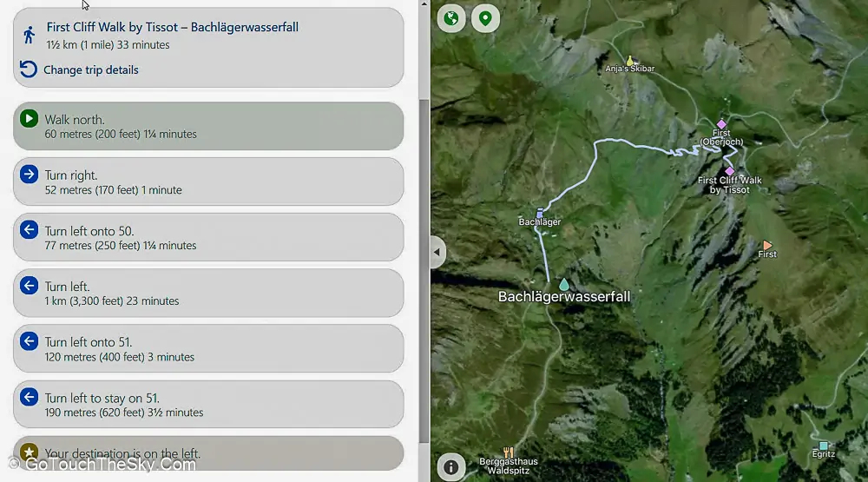
Task: Click left arrow icon for stay on 51
Action: [29, 397]
